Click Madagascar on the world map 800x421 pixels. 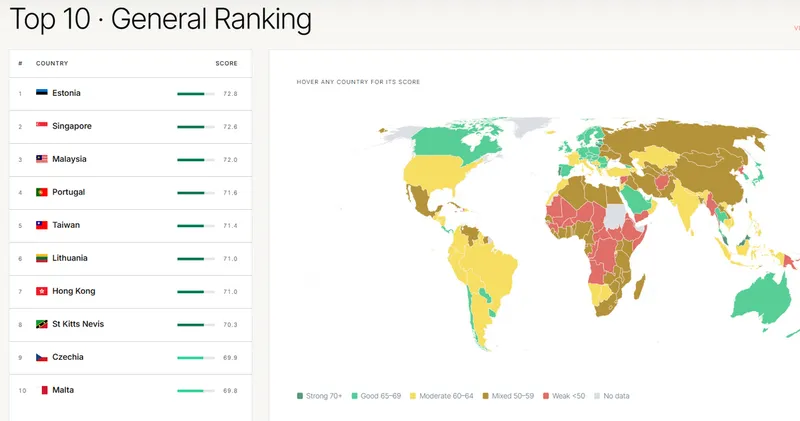640,287
